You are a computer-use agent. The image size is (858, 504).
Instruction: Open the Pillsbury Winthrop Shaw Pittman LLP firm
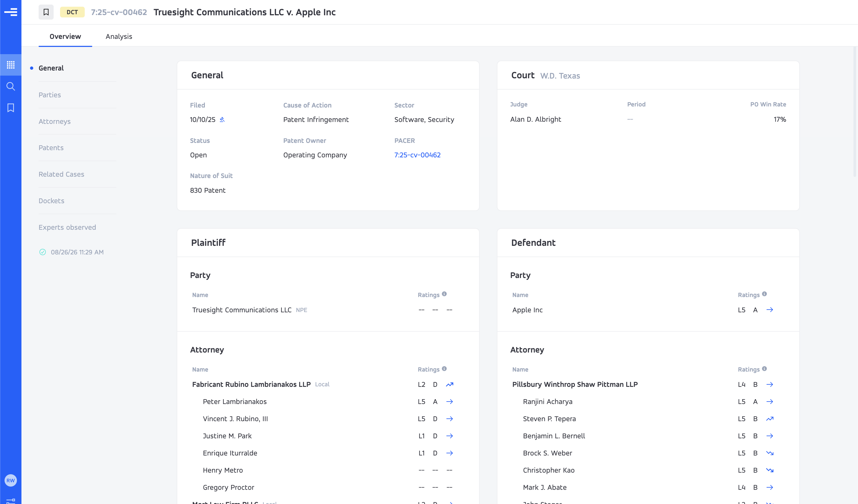[x=575, y=384]
